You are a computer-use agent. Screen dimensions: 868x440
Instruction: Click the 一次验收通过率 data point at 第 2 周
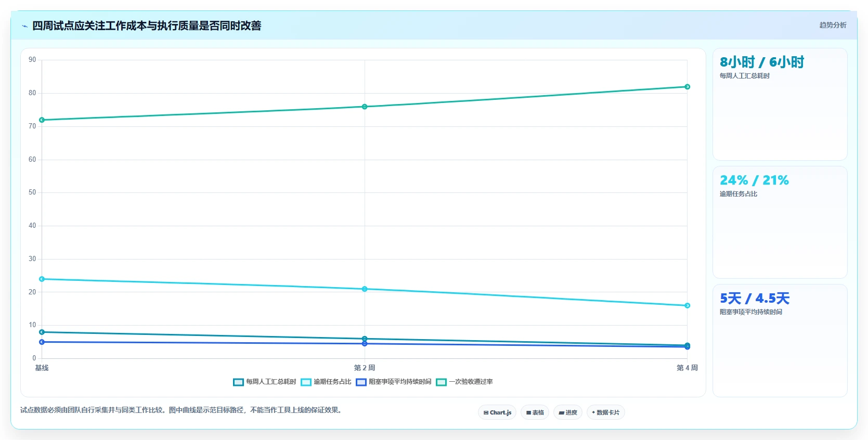(365, 107)
